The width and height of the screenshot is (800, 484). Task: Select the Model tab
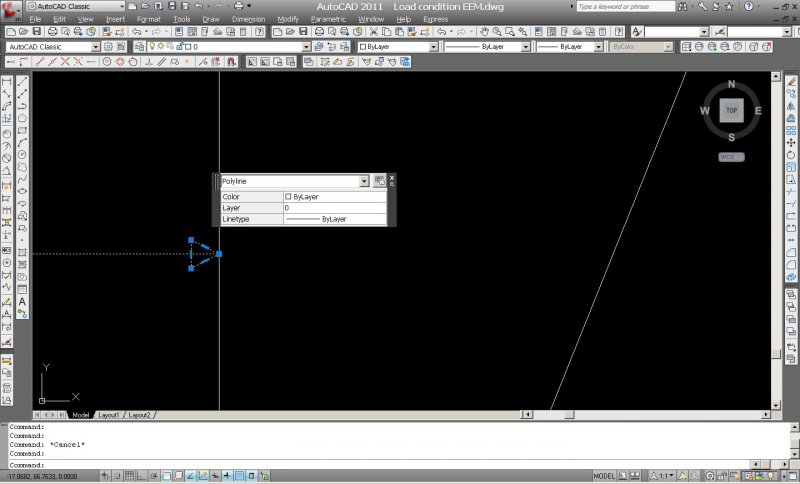pyautogui.click(x=80, y=415)
